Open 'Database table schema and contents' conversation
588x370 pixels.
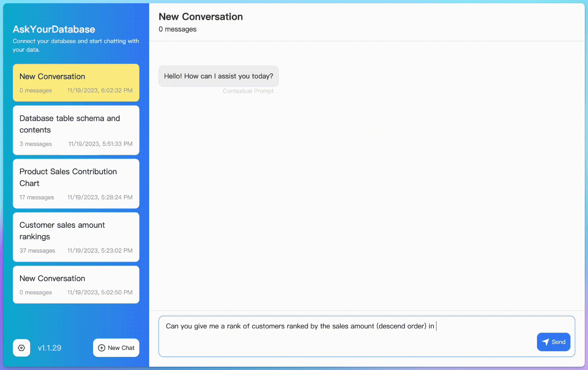tap(76, 130)
